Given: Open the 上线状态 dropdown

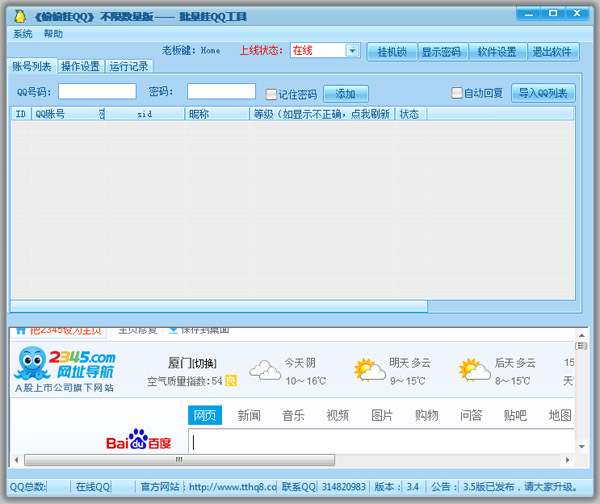Looking at the screenshot, I should click(352, 50).
